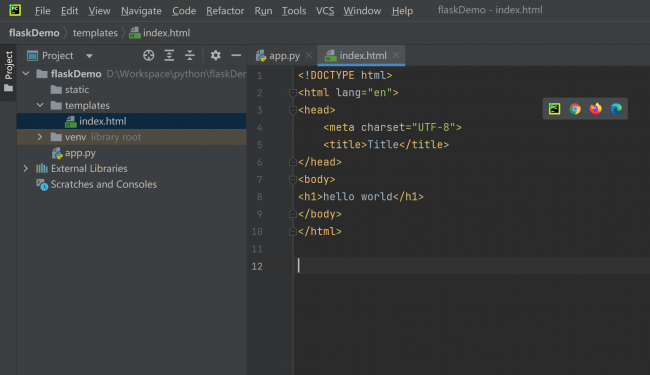Close the index.html tab

pyautogui.click(x=395, y=55)
